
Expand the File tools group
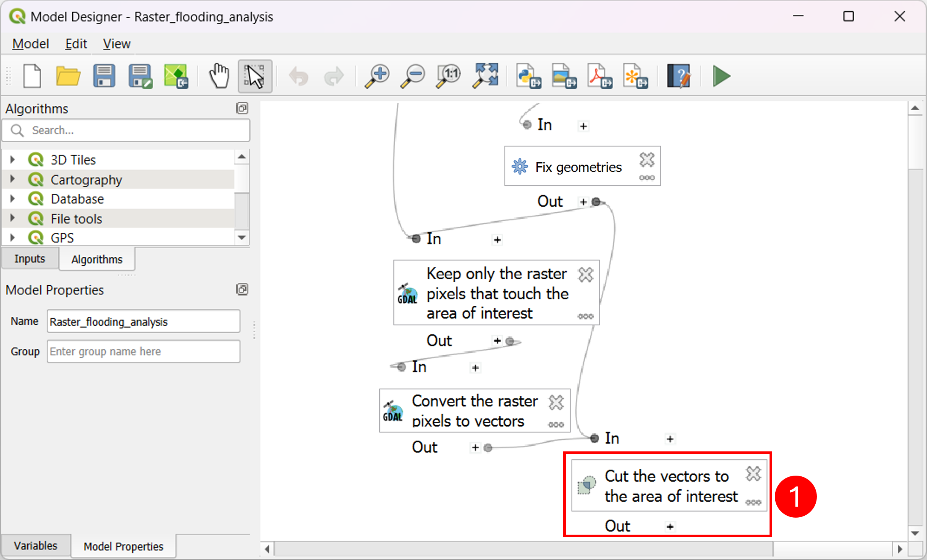tap(12, 218)
